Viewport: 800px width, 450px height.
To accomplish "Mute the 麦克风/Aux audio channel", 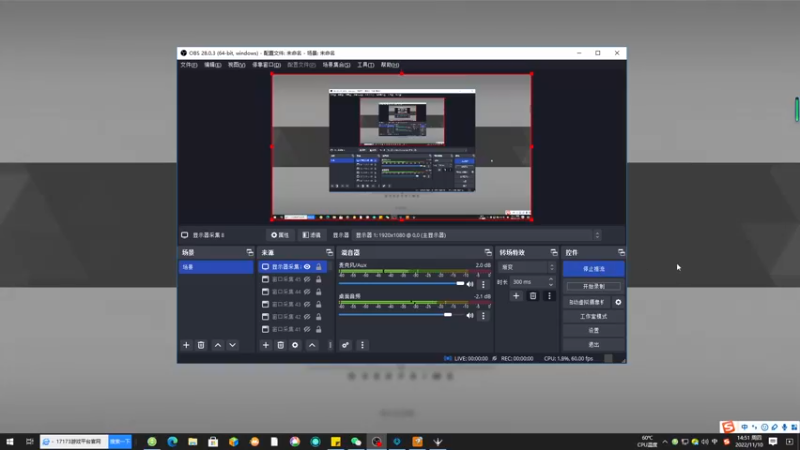I will click(470, 284).
